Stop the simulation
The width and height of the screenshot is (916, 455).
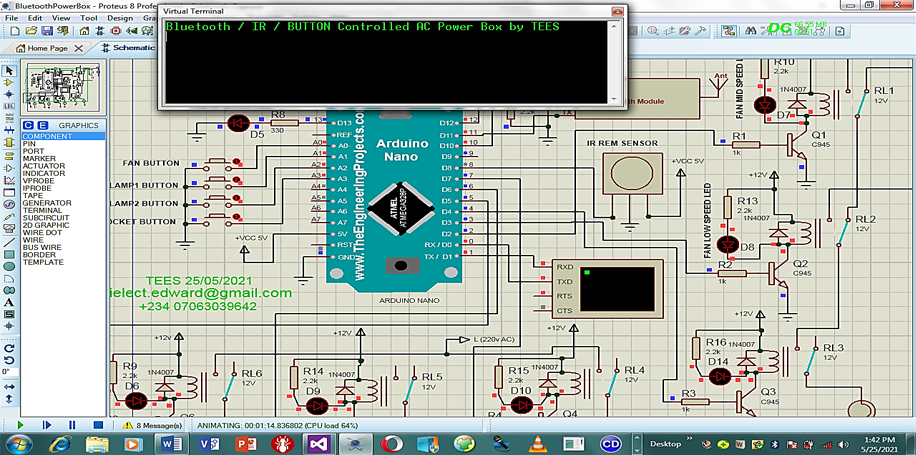coord(97,425)
